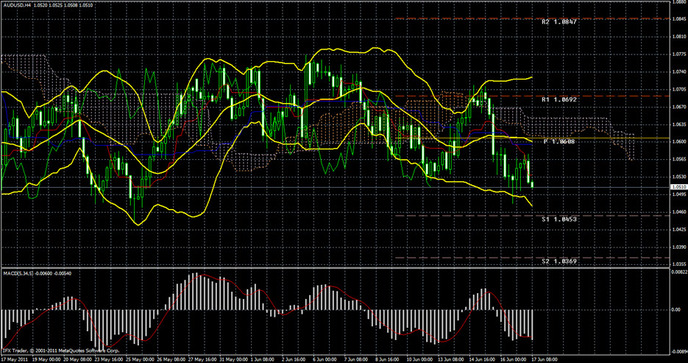The width and height of the screenshot is (688, 363).
Task: Select the R1 1.0692 resistance label
Action: [559, 100]
